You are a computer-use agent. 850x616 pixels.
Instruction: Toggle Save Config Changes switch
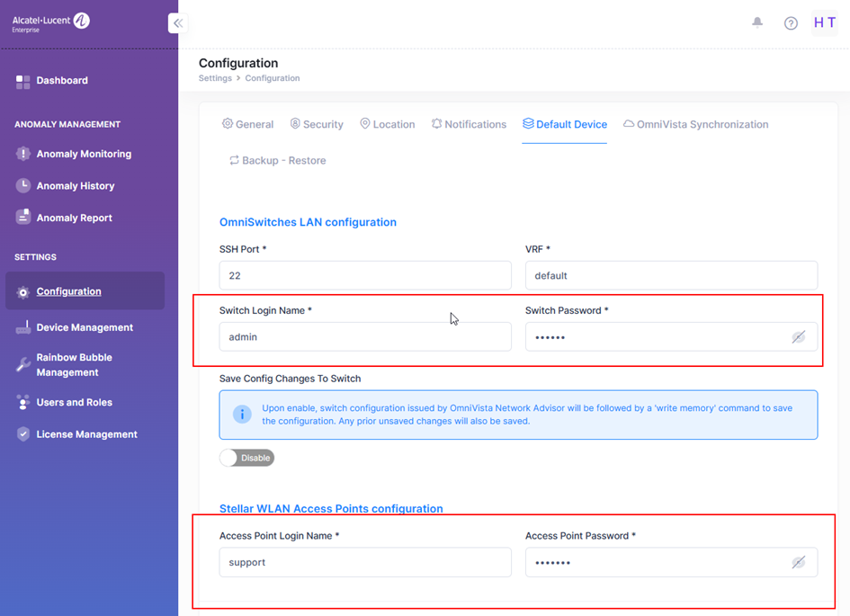[246, 458]
